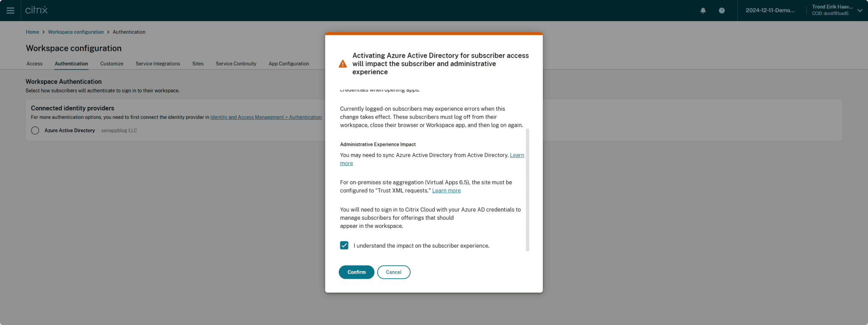Viewport: 868px width, 325px height.
Task: Open the hamburger navigation menu
Action: coord(10,11)
